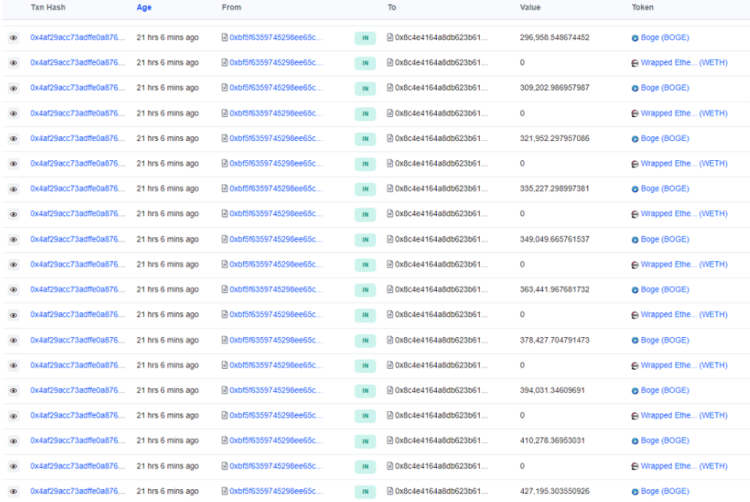Click the contract icon before the To address, 378,427.704791473 row

click(390, 340)
